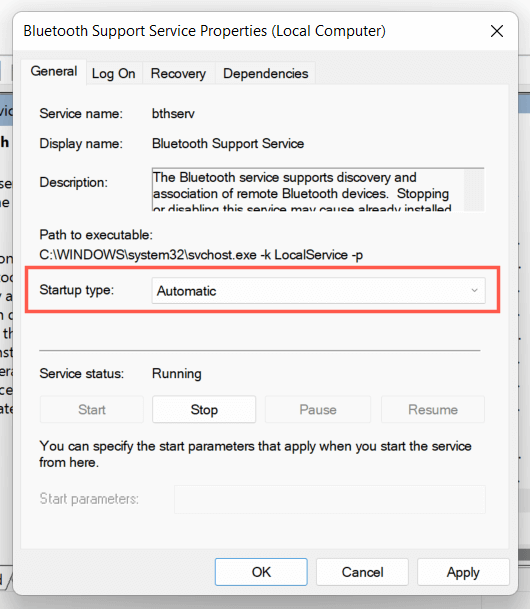Screen dimensions: 530x609
Task: Close the Bluetooth Support Service Properties dialog
Action: pos(497,31)
